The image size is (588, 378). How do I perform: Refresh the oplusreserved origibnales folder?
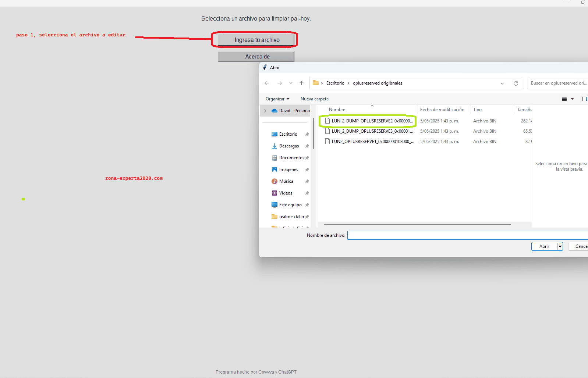[516, 83]
